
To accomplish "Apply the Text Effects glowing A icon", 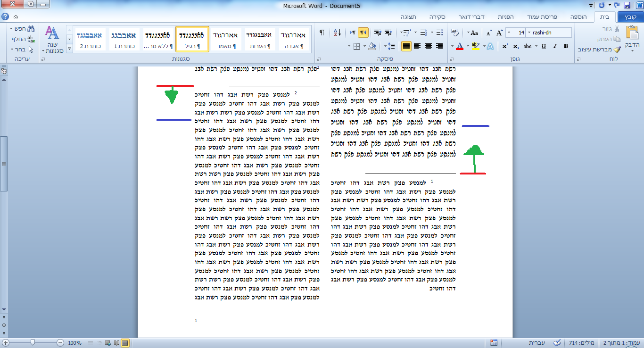I will (x=490, y=46).
